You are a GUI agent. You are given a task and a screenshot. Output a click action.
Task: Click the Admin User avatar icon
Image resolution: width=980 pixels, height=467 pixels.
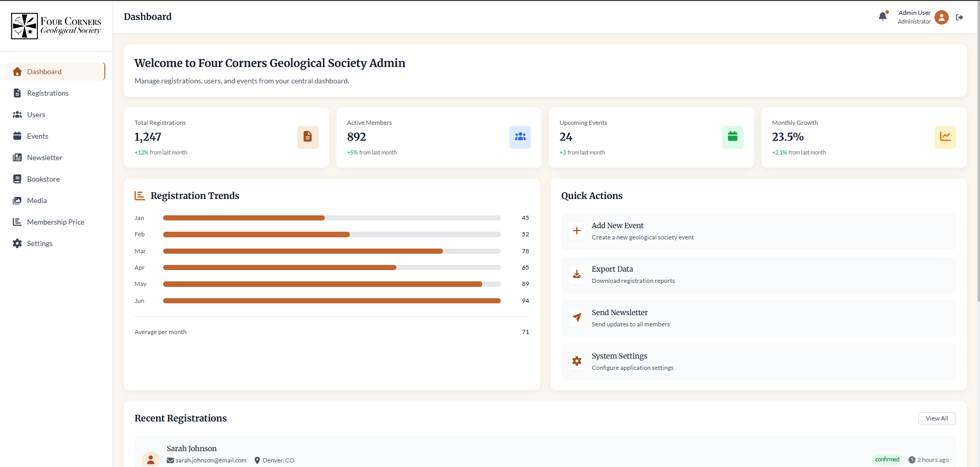click(941, 17)
